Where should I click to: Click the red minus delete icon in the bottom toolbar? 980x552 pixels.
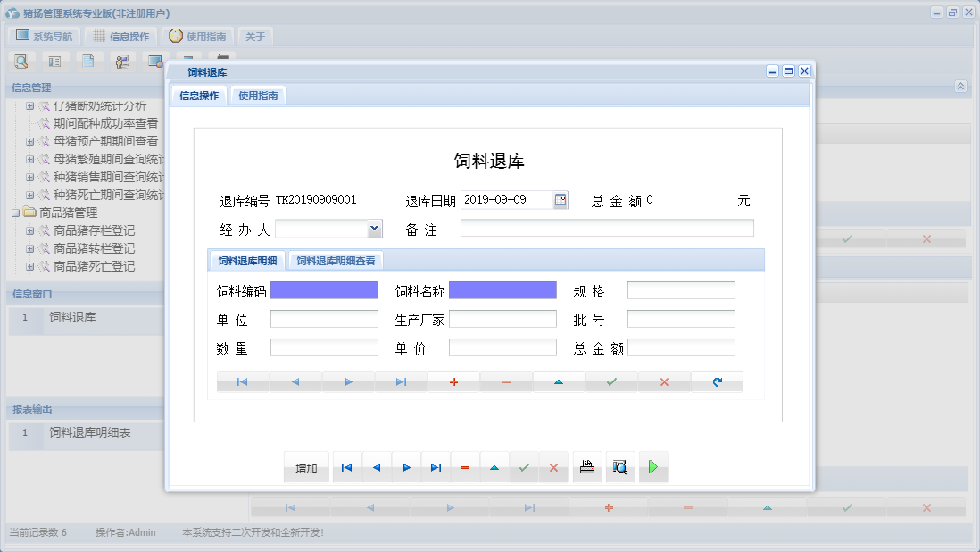465,467
